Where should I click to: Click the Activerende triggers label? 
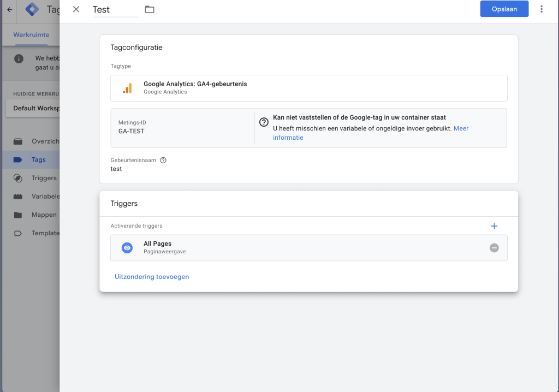[136, 226]
